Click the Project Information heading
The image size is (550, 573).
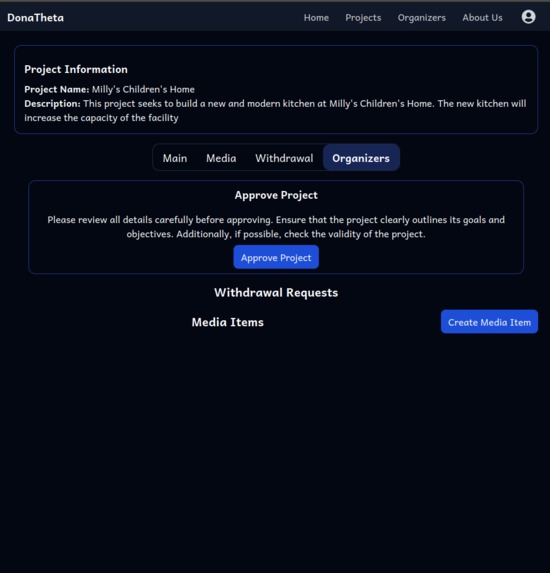point(76,69)
